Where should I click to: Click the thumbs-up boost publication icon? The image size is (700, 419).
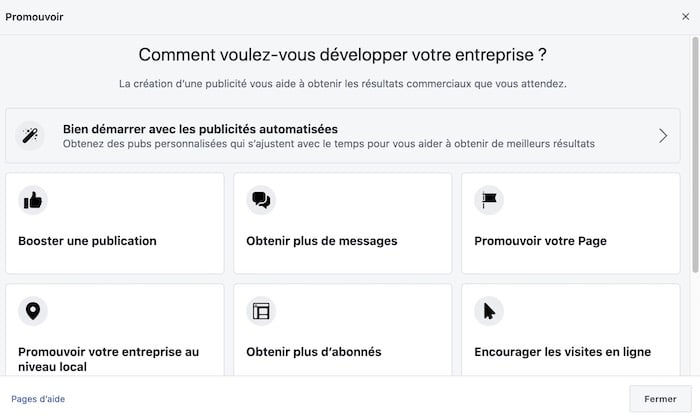tap(33, 200)
